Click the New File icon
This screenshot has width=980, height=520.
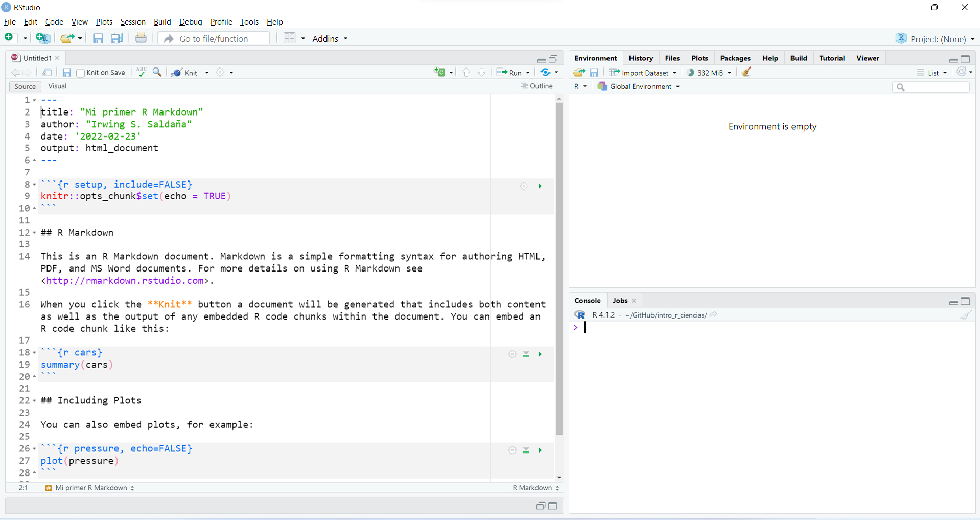click(x=9, y=38)
